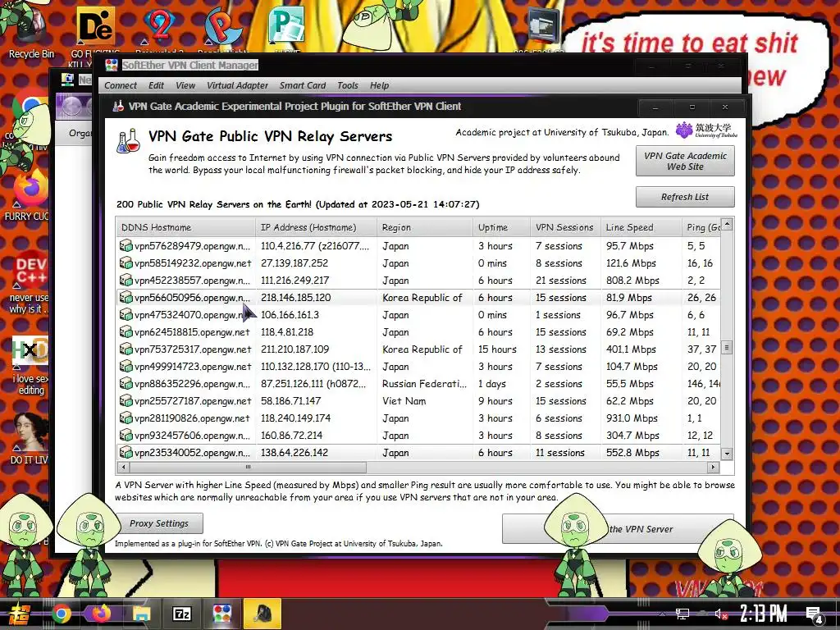Open the Edit menu
840x630 pixels.
tap(156, 85)
